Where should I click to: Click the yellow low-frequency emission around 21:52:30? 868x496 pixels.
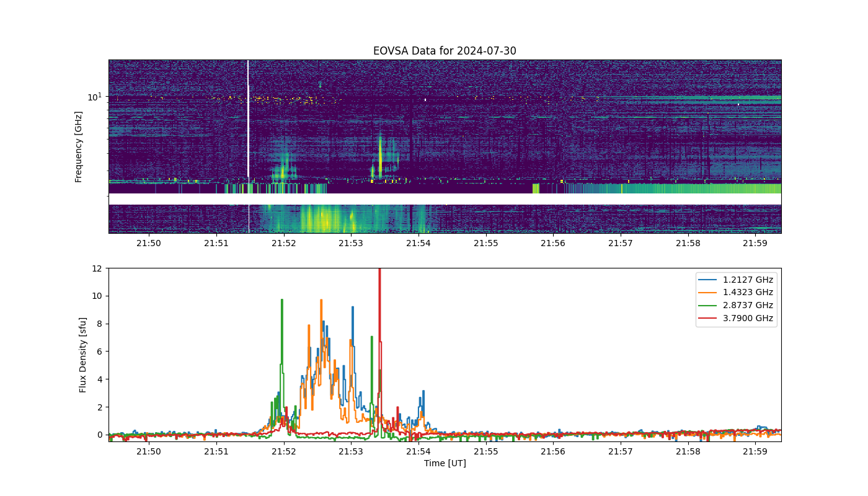tap(322, 219)
